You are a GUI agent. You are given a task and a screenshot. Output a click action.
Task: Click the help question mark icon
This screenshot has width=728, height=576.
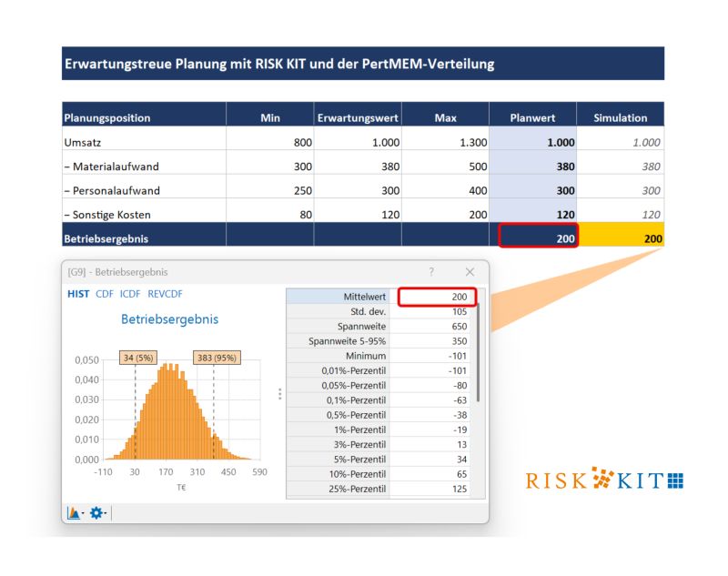click(431, 271)
